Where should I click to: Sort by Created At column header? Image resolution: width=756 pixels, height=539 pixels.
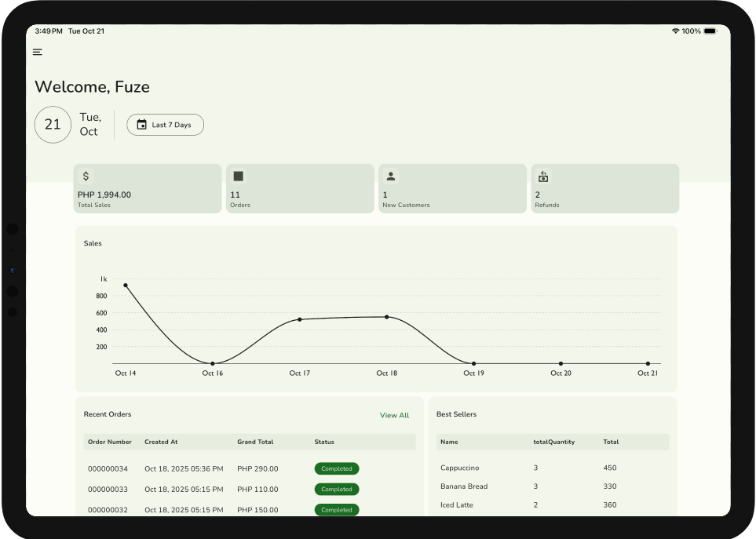pyautogui.click(x=161, y=442)
